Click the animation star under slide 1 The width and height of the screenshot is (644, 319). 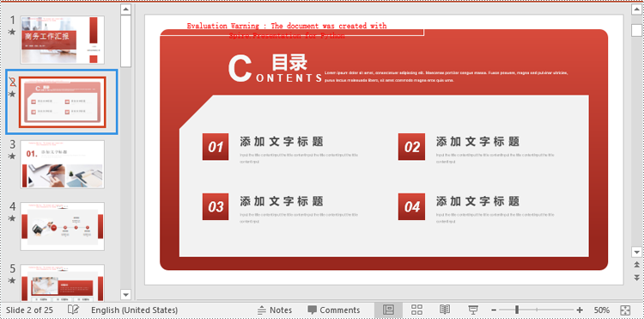click(12, 32)
